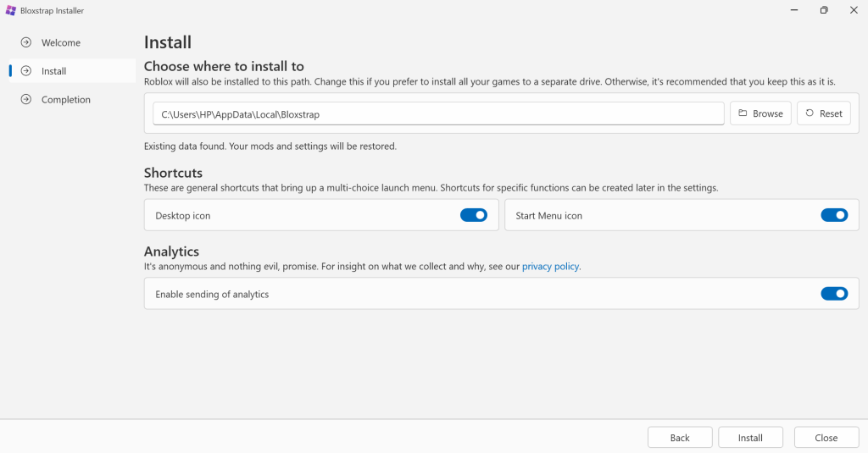868x453 pixels.
Task: Click the Bloxstrap logo icon in title bar
Action: point(10,10)
